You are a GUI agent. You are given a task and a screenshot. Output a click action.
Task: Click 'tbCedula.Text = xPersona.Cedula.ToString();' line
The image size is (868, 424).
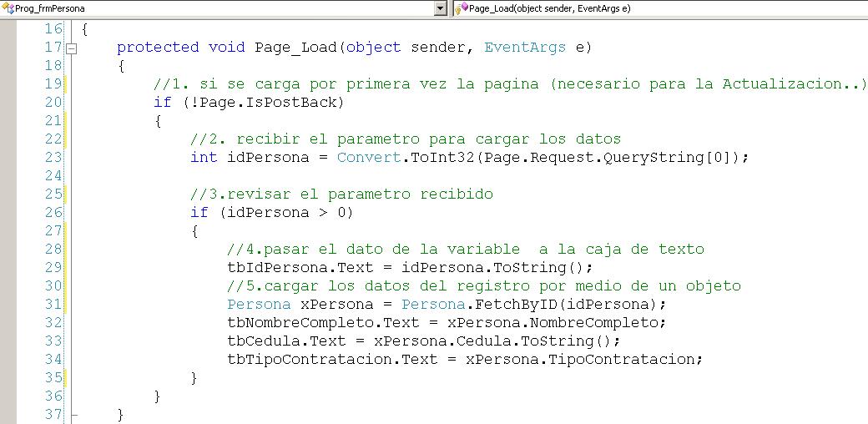424,341
